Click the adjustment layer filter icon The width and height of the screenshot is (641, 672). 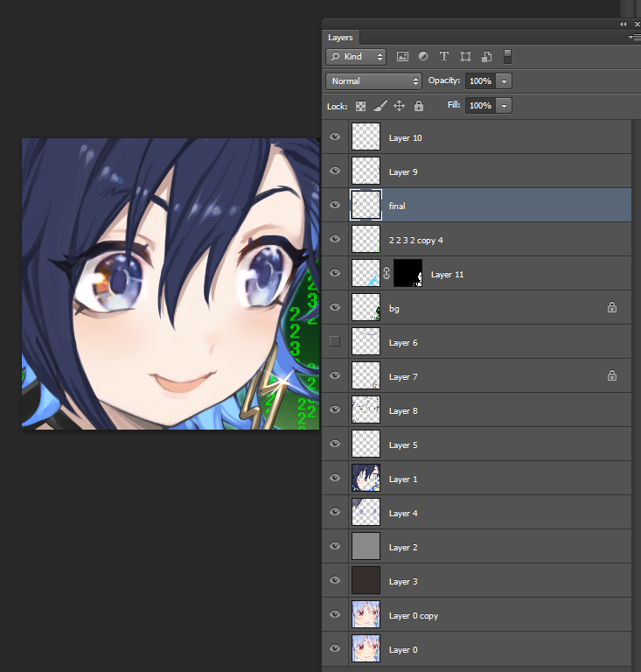[x=423, y=56]
